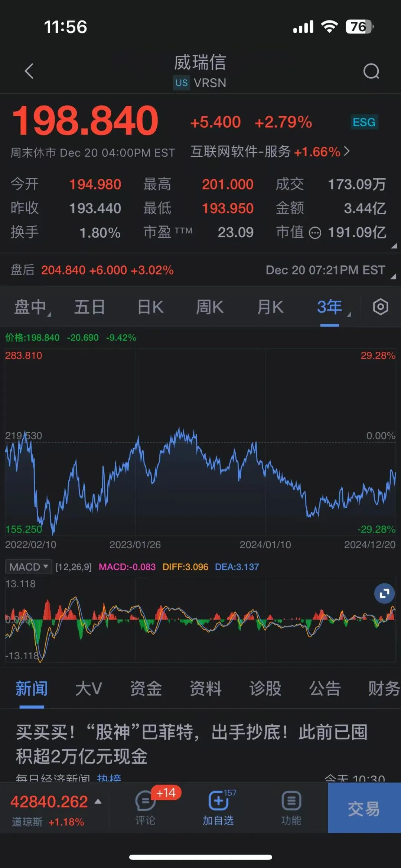Switch to the 月K chart tab

270,308
